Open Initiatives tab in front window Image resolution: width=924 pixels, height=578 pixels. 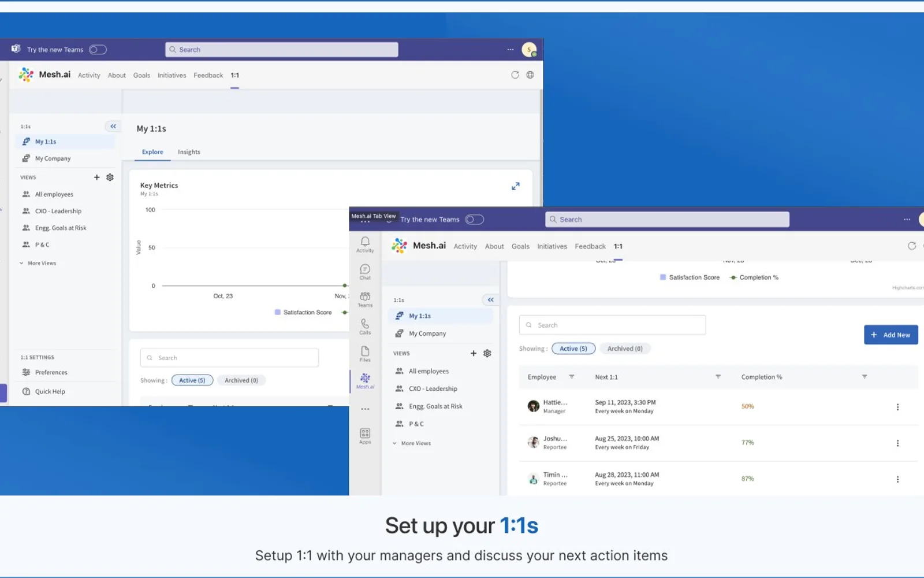coord(552,246)
